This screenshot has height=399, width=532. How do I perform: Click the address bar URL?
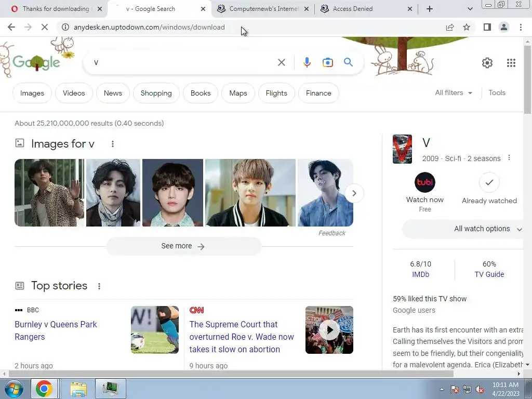[149, 27]
